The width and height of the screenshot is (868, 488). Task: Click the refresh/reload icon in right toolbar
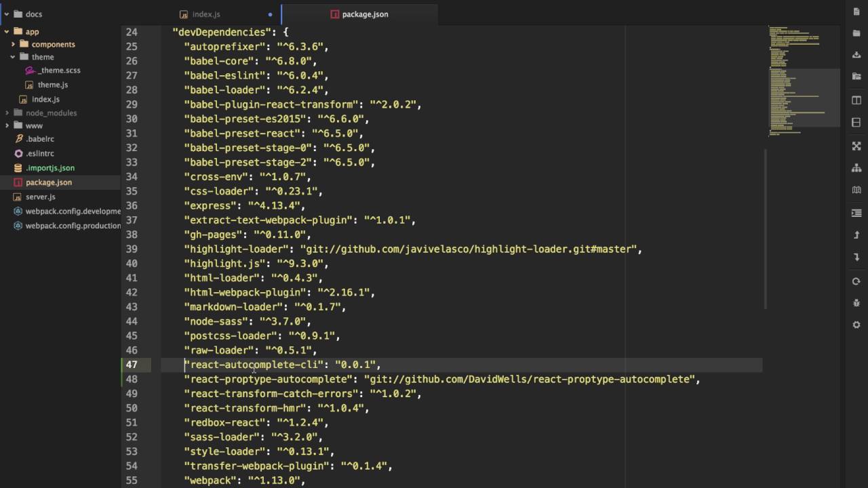pos(856,281)
